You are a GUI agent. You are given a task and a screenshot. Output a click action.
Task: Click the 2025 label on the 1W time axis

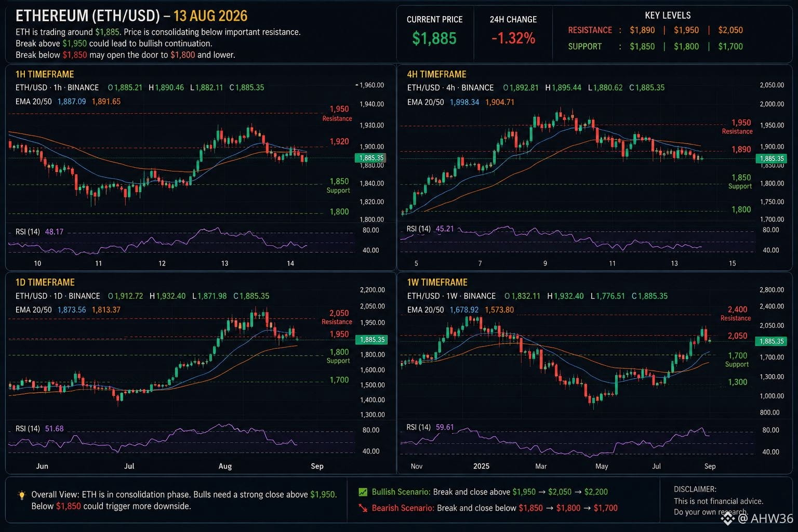click(481, 466)
